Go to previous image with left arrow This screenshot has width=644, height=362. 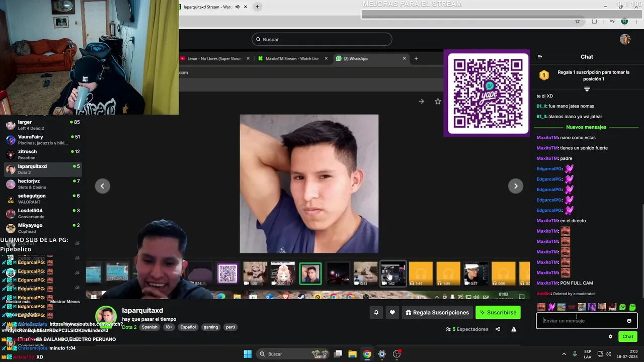[x=102, y=186]
